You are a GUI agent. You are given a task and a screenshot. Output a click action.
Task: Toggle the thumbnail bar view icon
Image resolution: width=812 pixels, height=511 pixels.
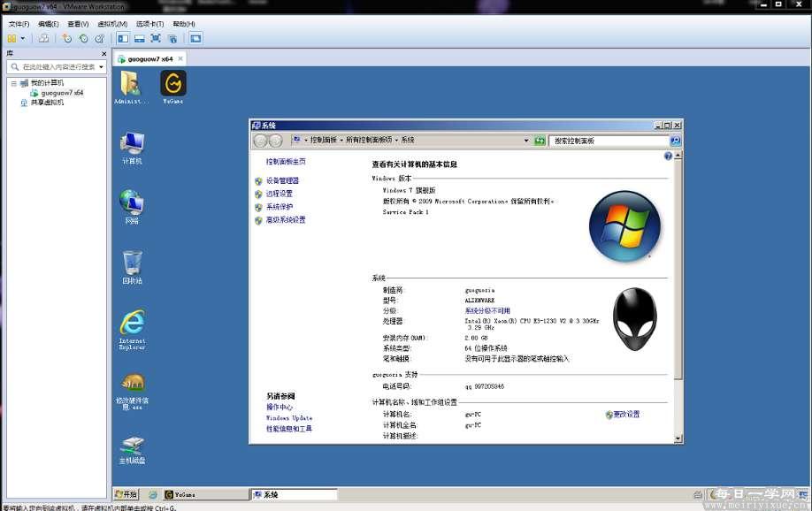pyautogui.click(x=139, y=38)
